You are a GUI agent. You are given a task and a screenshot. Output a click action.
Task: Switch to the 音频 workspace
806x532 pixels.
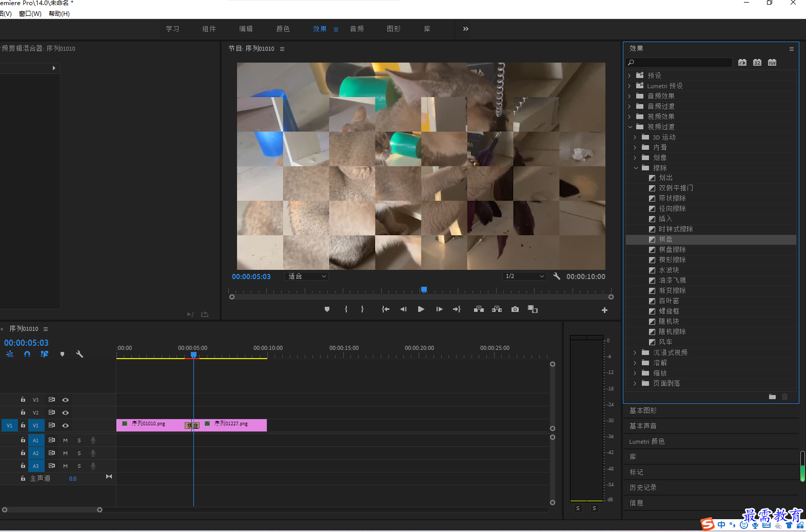click(357, 29)
